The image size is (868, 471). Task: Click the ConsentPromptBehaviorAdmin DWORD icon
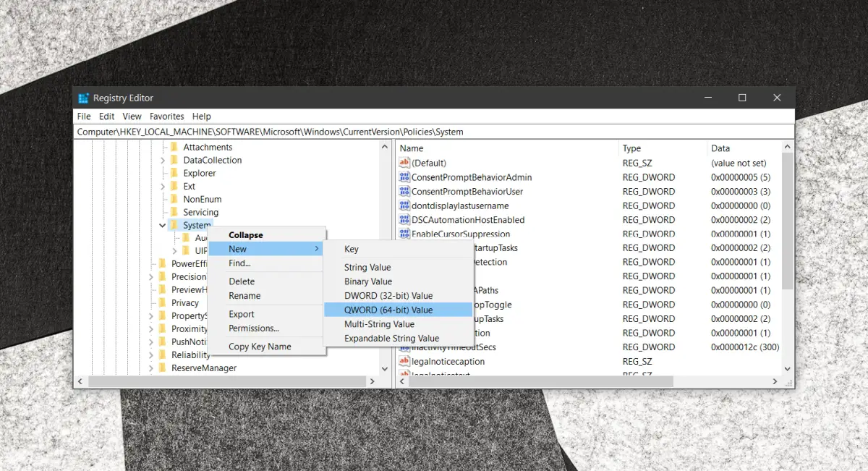pyautogui.click(x=404, y=177)
